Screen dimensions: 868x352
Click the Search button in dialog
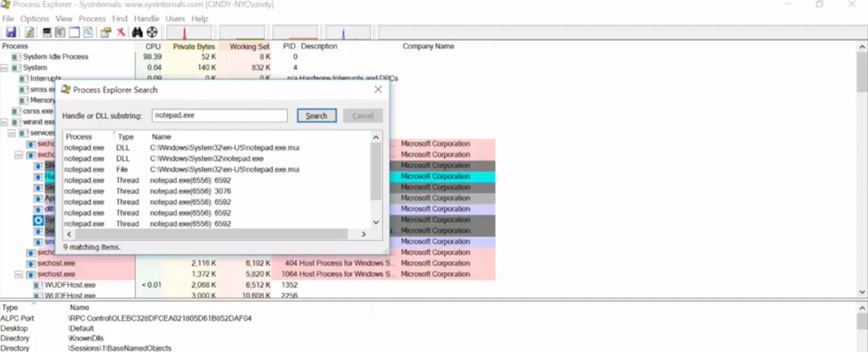pos(317,115)
